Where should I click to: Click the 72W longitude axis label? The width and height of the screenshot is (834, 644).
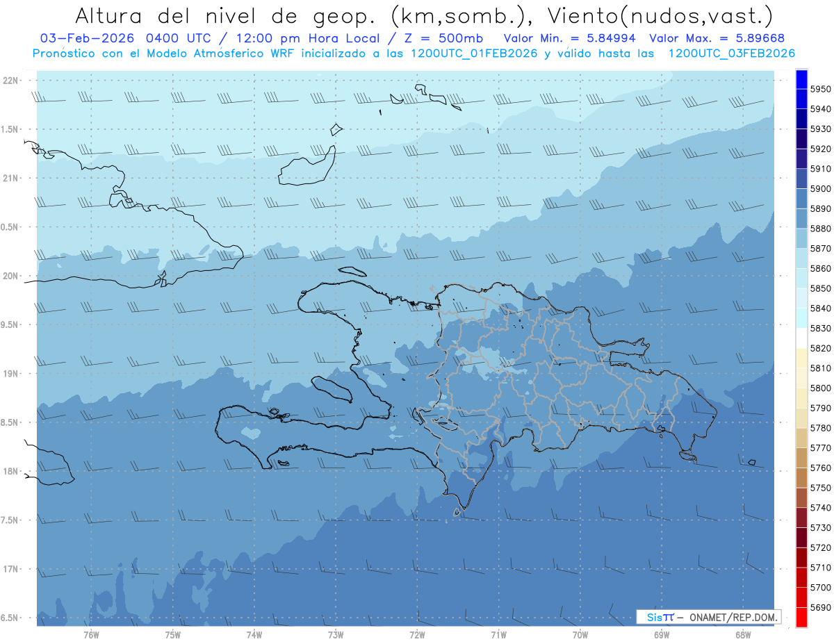click(417, 634)
